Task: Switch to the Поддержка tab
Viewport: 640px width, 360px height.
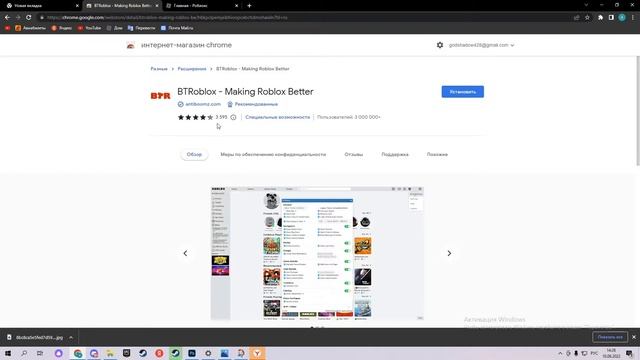Action: pyautogui.click(x=395, y=154)
